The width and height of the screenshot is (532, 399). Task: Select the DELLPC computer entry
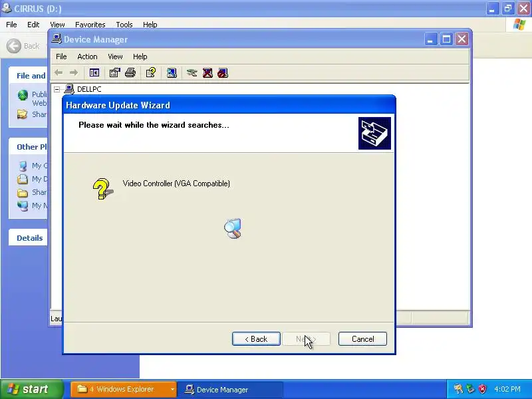89,89
